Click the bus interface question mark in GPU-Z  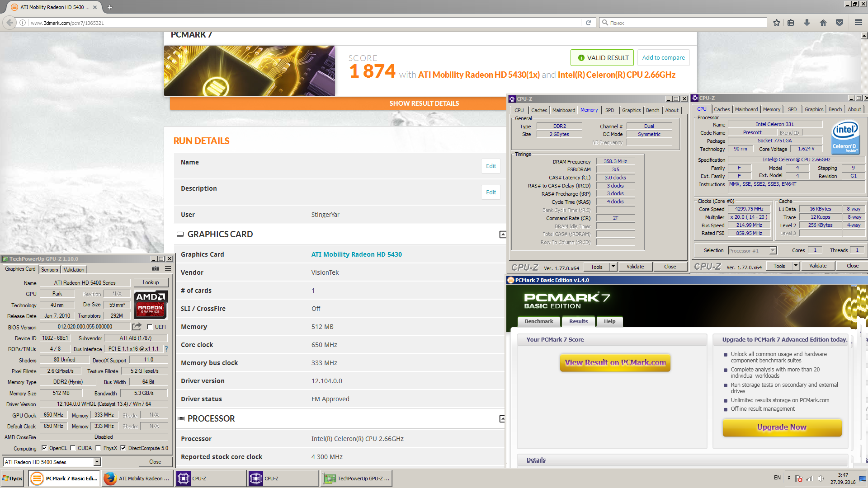166,349
